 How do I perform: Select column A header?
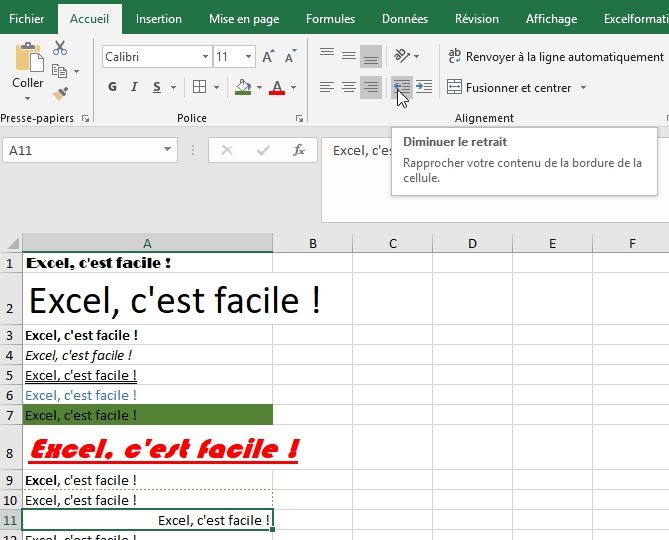tap(147, 243)
